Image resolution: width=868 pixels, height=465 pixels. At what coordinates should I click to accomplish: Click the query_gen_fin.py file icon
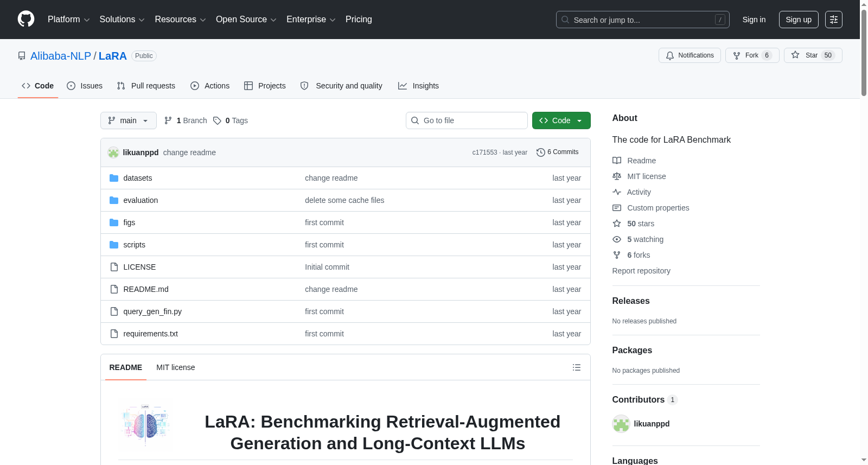pyautogui.click(x=114, y=311)
